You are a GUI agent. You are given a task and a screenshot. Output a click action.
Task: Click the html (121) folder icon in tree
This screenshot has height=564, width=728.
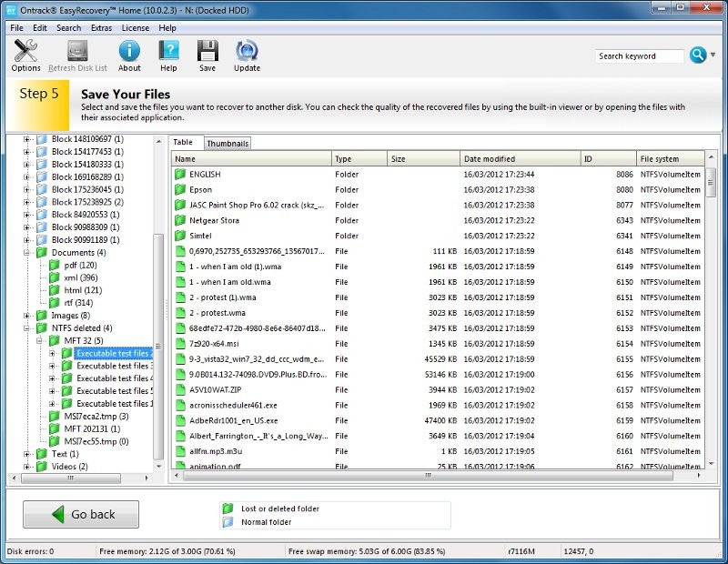point(55,290)
